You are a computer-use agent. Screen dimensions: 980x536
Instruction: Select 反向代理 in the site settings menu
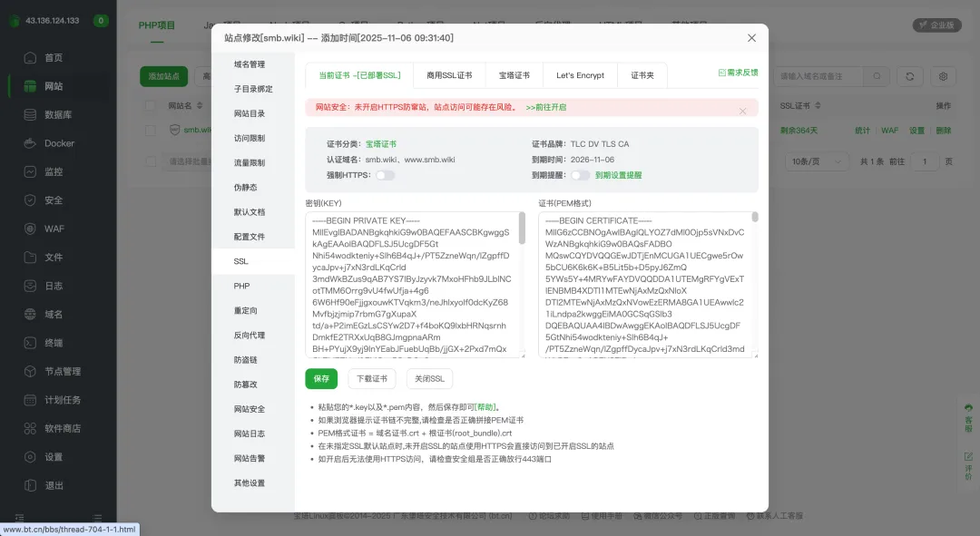250,336
